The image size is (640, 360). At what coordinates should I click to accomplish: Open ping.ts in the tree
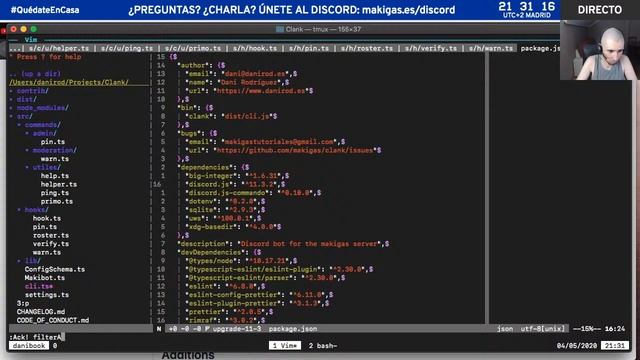point(55,193)
